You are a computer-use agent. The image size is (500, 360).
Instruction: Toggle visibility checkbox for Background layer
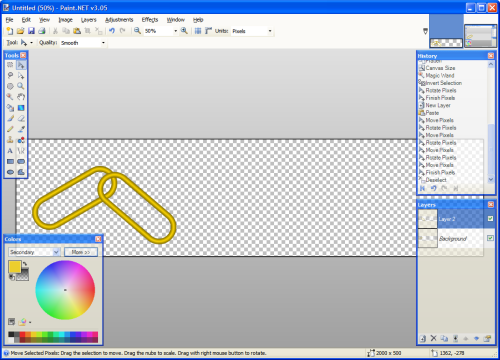coord(490,238)
